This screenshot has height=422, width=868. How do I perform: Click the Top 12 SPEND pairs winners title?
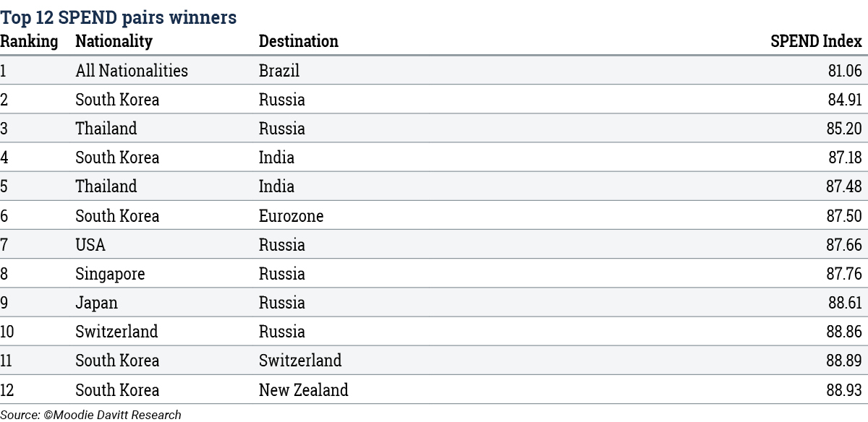[x=119, y=17]
